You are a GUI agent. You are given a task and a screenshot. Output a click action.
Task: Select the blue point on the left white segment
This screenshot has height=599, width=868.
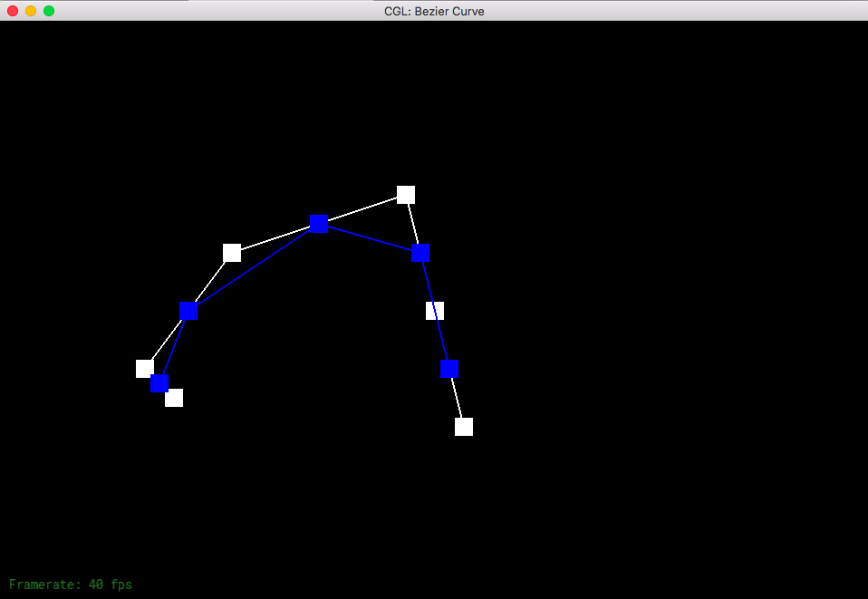click(x=188, y=311)
